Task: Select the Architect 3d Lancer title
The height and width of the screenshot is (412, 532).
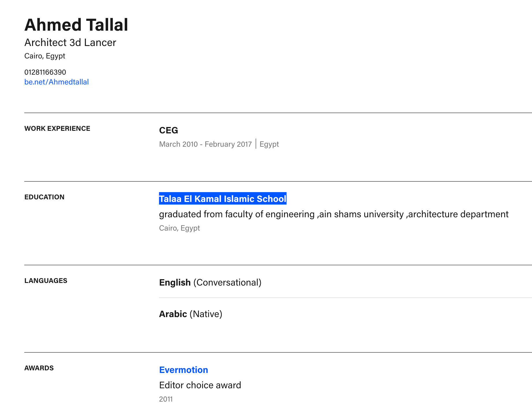Action: pyautogui.click(x=70, y=43)
